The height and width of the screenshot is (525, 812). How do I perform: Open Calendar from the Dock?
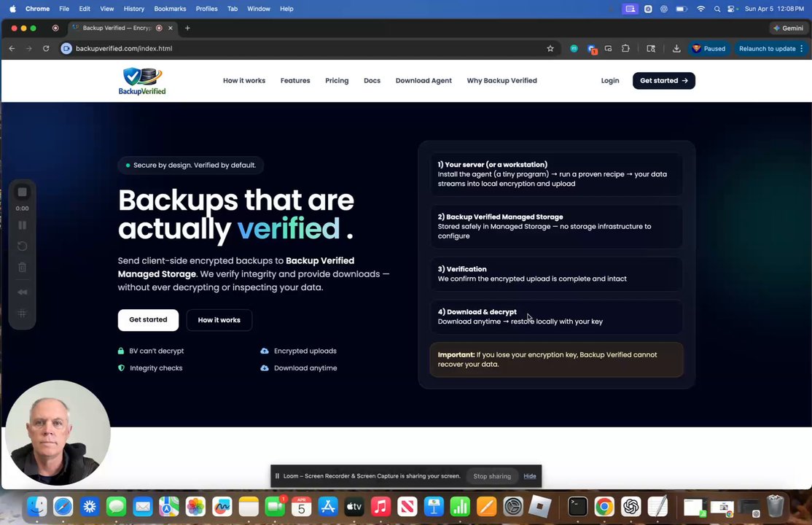tap(301, 507)
